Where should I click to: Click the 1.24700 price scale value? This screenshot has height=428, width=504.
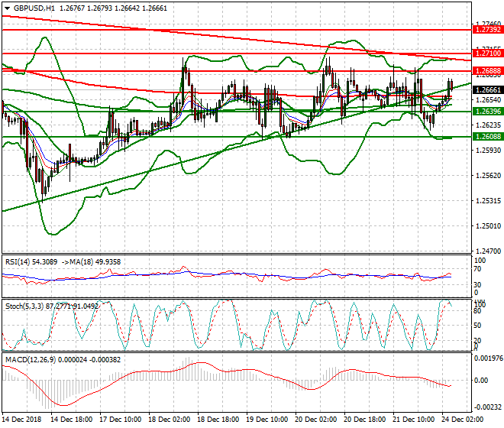488,251
